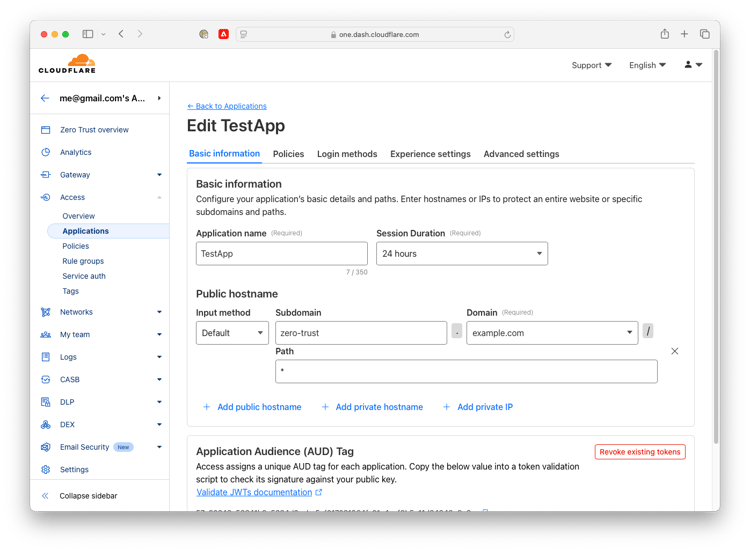The width and height of the screenshot is (750, 551).
Task: Switch to the Login methods tab
Action: click(x=347, y=154)
